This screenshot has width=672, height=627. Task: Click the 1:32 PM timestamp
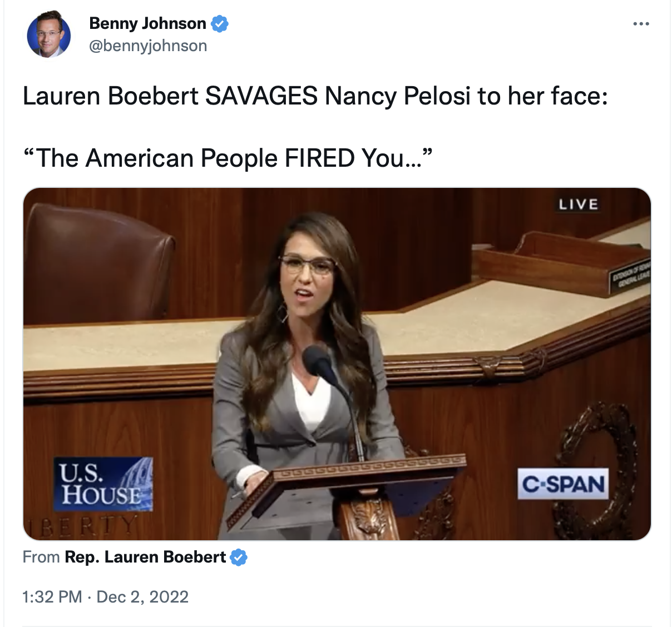point(52,597)
